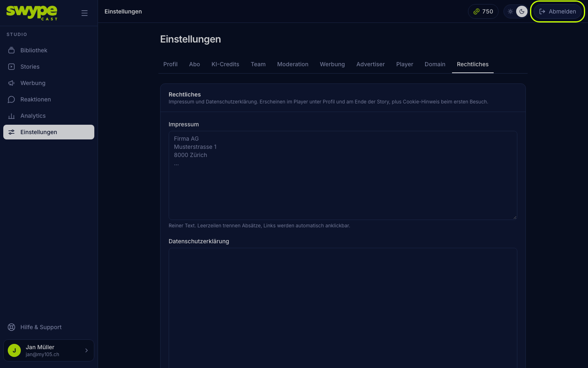The image size is (588, 368).
Task: Focus the Datenschutzerklärung text area
Action: click(343, 308)
